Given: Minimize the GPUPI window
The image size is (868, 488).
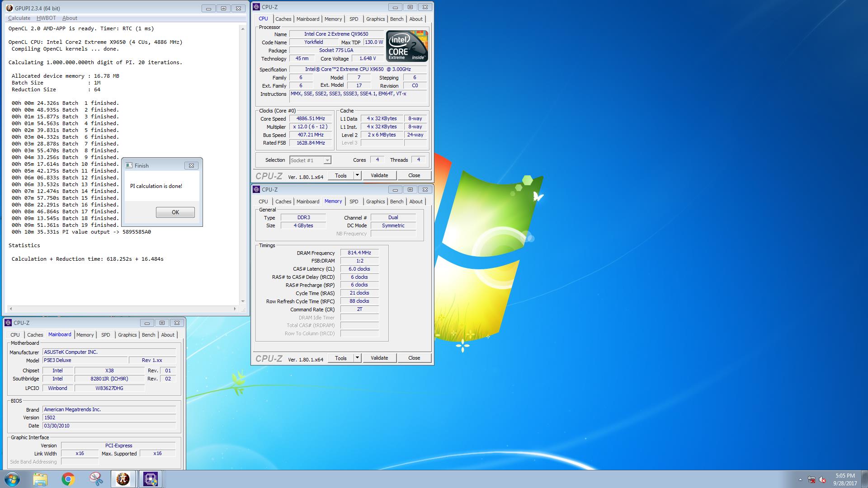Looking at the screenshot, I should 208,9.
